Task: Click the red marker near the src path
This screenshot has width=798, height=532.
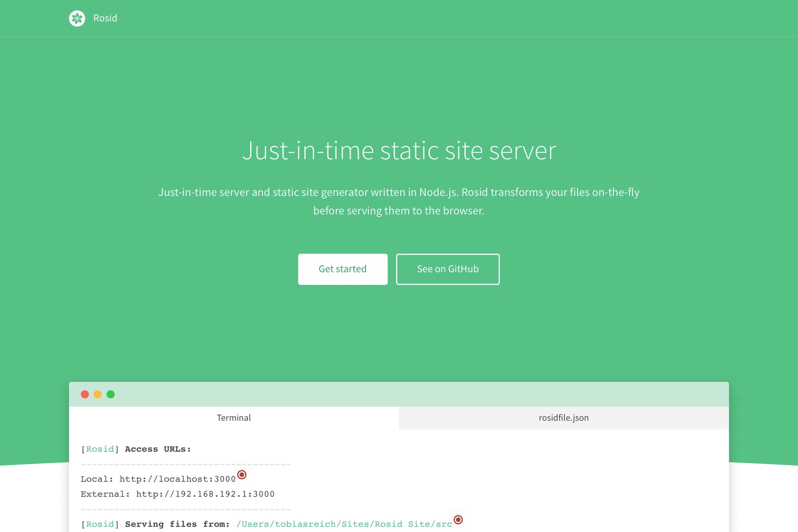Action: 459,520
